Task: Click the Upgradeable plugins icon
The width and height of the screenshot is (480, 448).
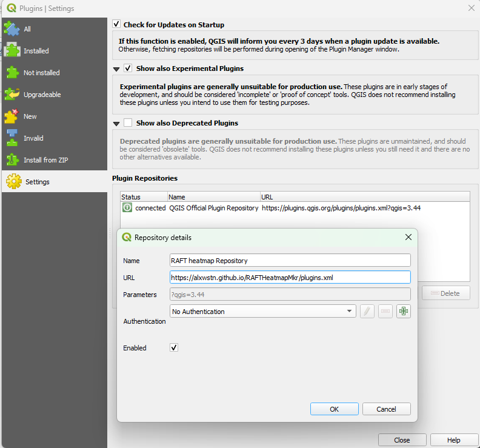Action: (12, 95)
